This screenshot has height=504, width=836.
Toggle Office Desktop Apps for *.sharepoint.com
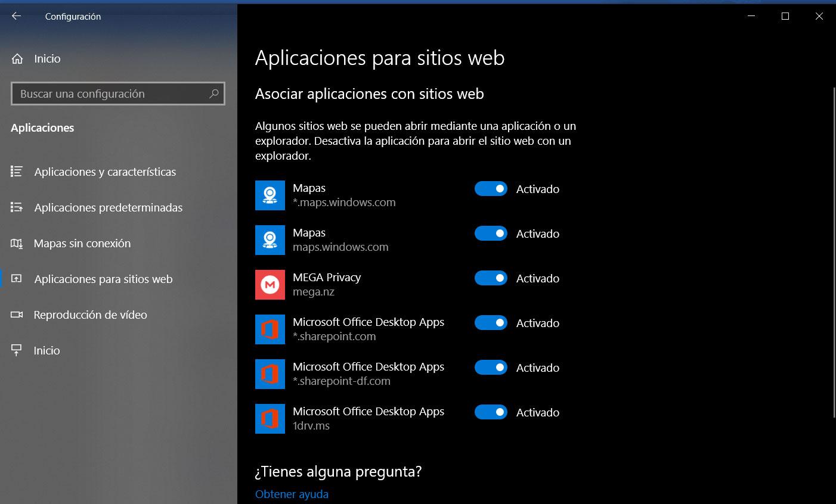491,323
